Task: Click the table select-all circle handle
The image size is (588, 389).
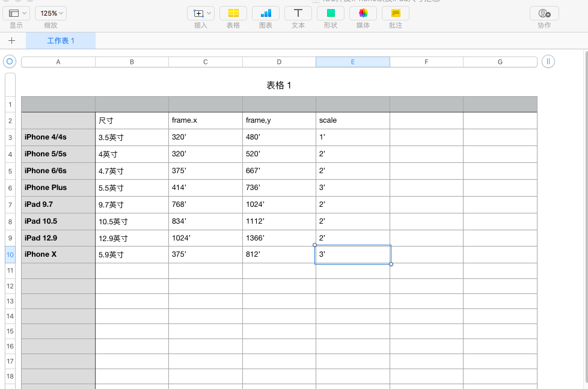Action: [x=10, y=61]
